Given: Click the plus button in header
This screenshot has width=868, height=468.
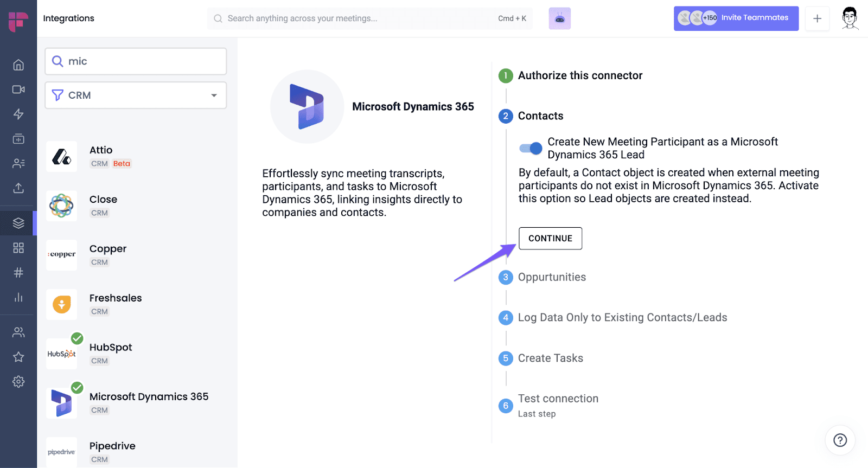Looking at the screenshot, I should pos(817,18).
